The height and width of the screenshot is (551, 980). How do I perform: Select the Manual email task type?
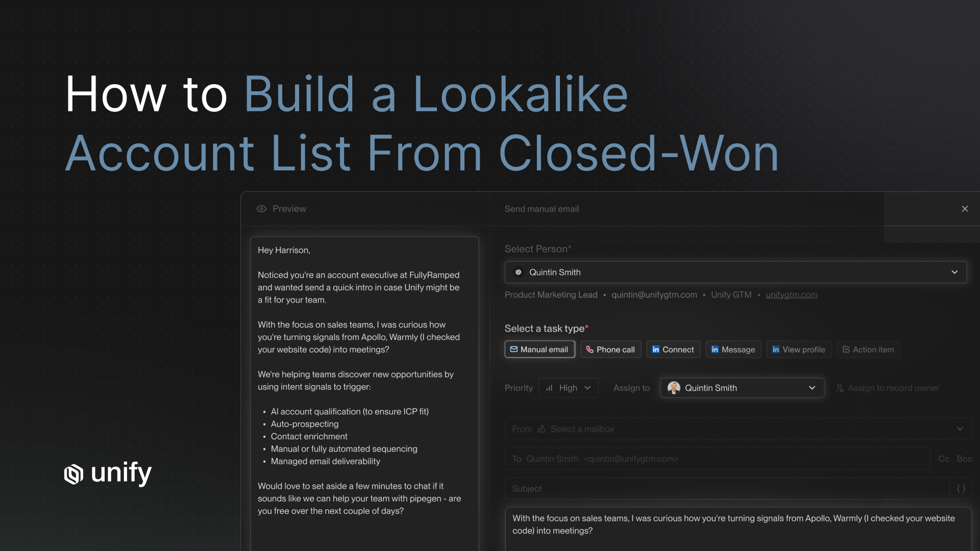click(540, 349)
